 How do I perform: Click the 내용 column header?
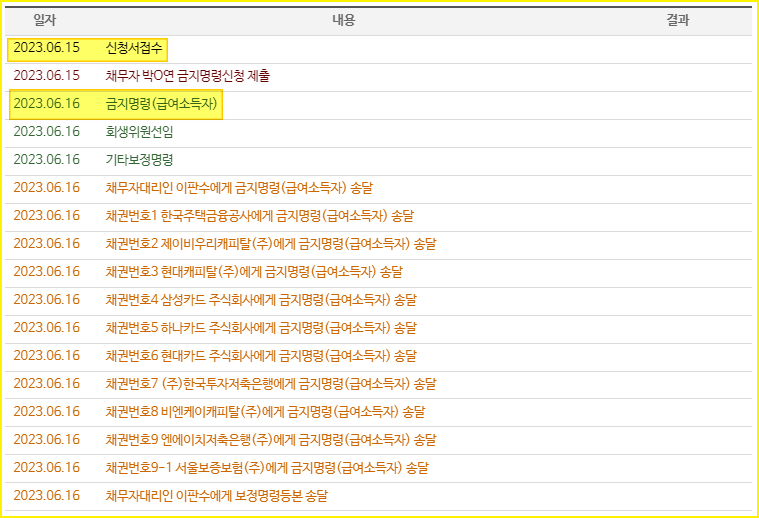(344, 20)
